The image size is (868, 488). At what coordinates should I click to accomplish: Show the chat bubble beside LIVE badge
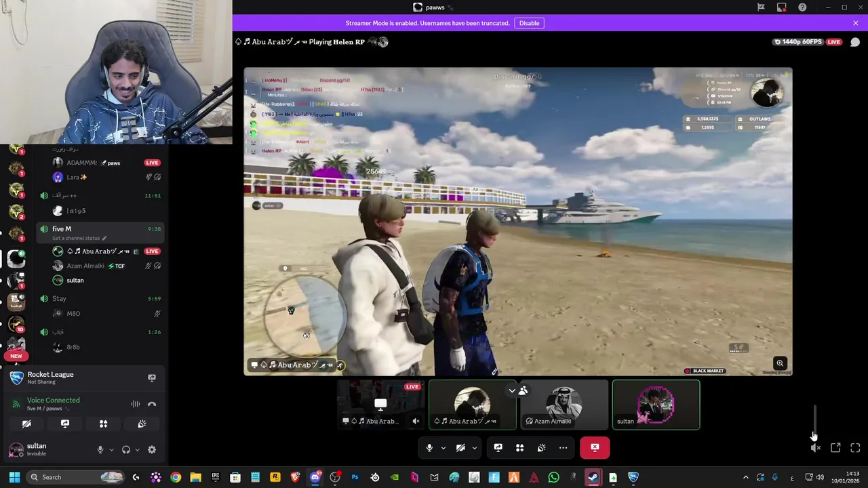coord(855,42)
